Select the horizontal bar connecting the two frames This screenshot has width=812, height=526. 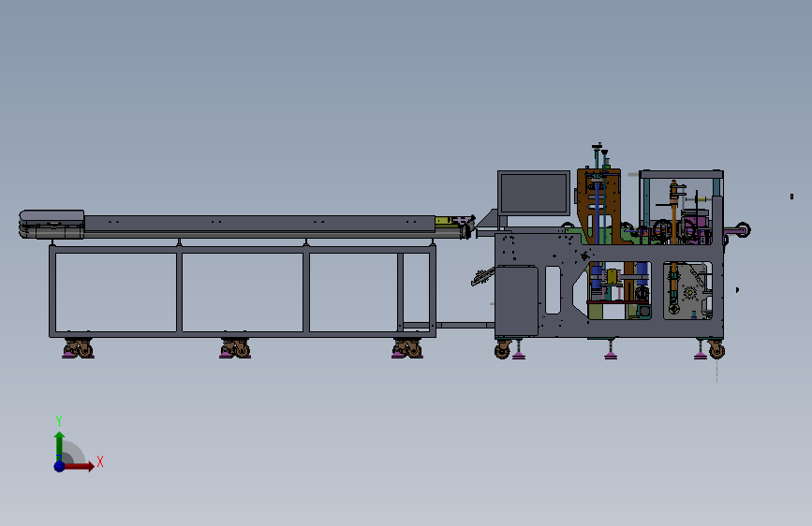point(465,325)
